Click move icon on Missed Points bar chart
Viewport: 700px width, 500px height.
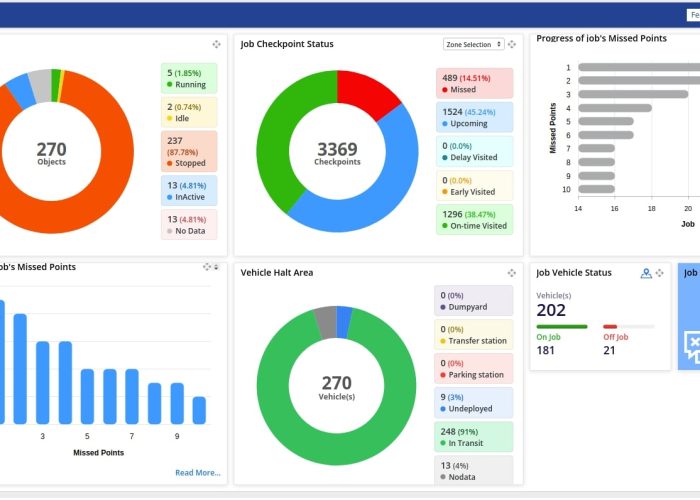click(207, 267)
